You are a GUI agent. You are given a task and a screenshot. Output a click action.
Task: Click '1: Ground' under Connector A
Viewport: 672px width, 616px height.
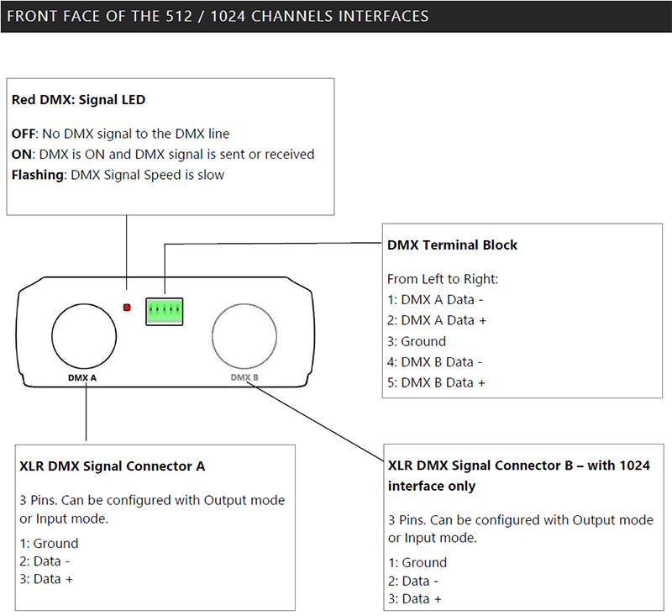(x=49, y=544)
